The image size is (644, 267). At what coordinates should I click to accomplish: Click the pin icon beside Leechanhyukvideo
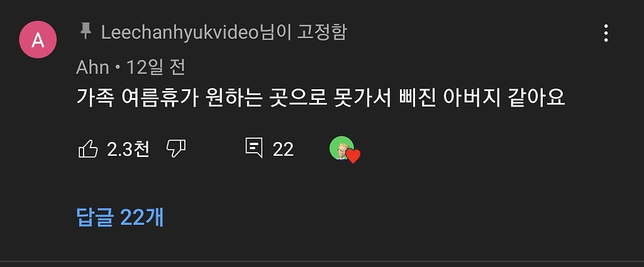(x=86, y=31)
